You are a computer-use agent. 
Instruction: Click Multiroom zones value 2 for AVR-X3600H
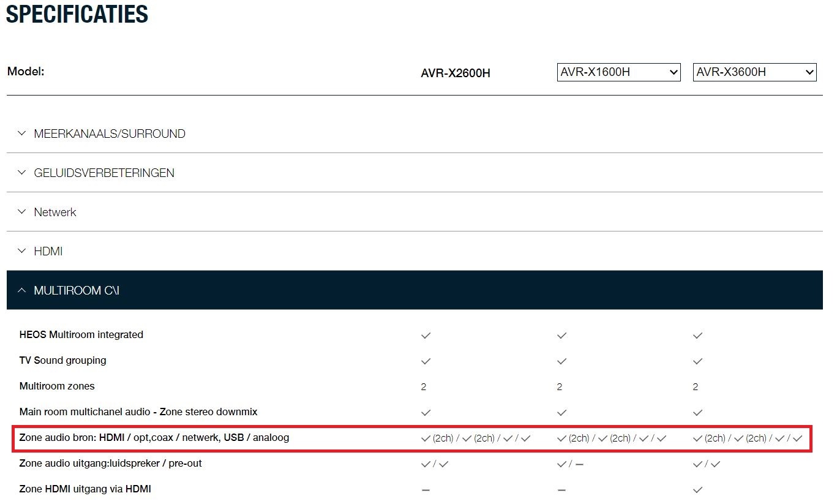click(x=696, y=387)
